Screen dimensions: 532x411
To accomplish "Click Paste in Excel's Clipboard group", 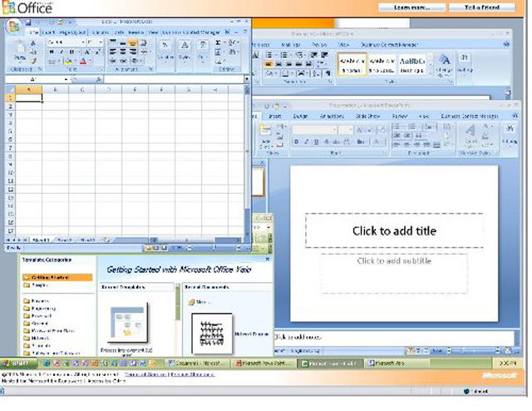I will pos(20,51).
